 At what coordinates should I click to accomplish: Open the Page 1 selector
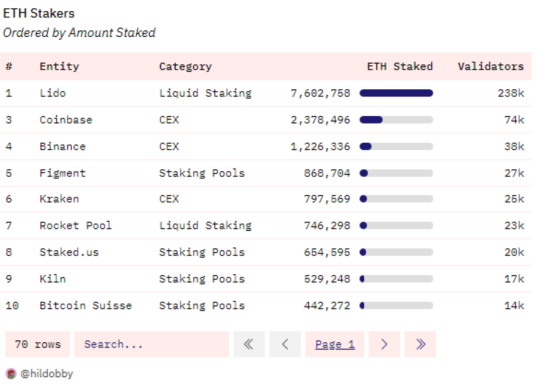click(x=334, y=344)
